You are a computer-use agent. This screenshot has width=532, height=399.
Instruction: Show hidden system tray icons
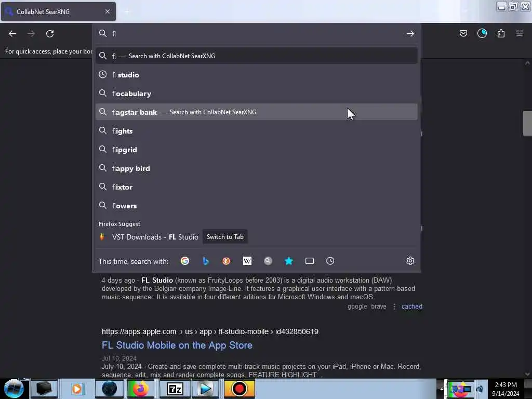[x=441, y=389]
